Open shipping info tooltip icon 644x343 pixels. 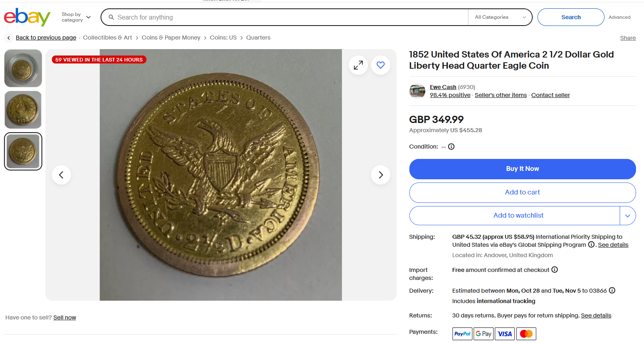pos(591,245)
